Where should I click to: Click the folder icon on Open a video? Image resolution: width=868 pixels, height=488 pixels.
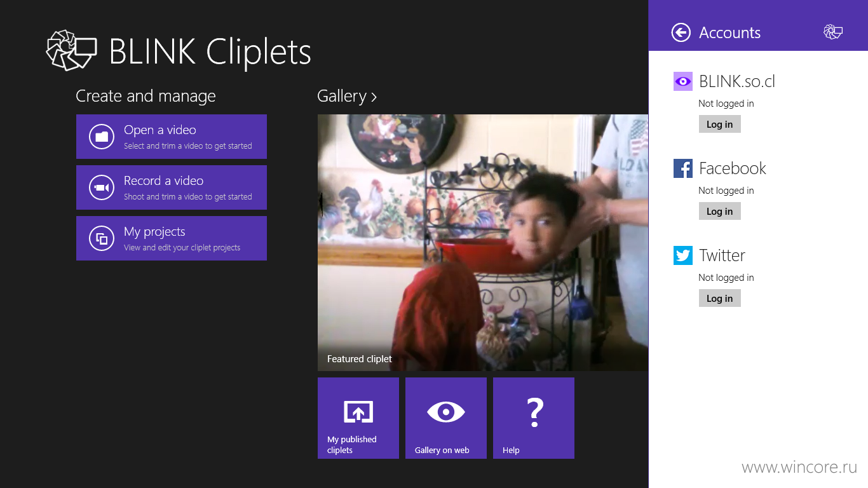[102, 137]
